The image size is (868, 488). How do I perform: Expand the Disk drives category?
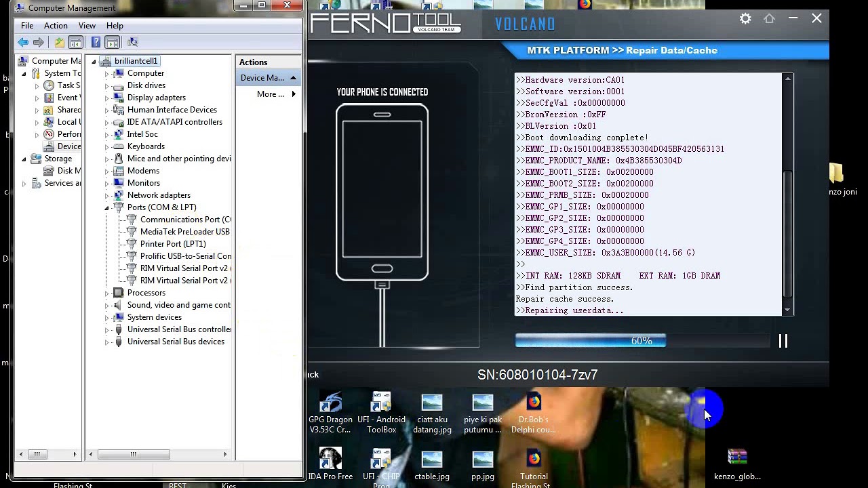pyautogui.click(x=106, y=85)
